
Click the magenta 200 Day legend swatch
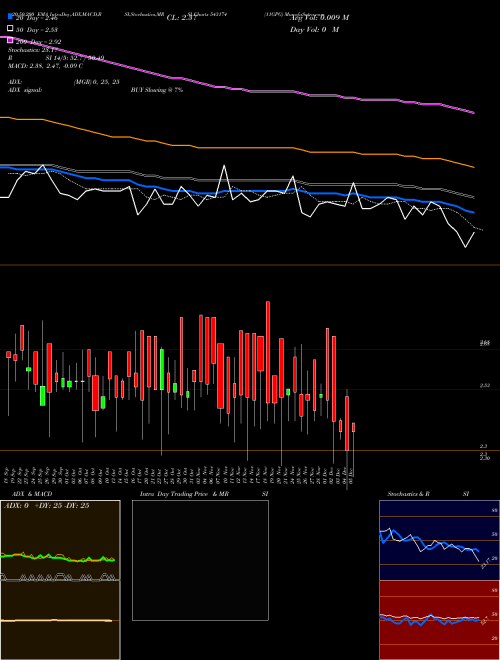pos(11,41)
